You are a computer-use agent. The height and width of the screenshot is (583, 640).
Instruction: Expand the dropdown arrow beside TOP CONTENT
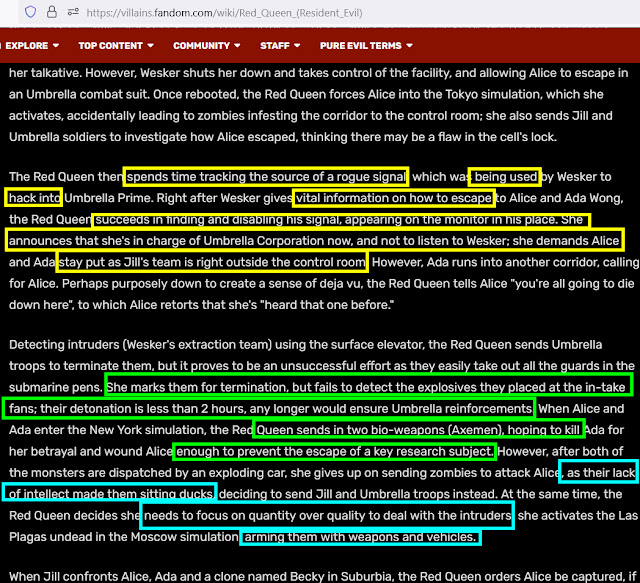(x=151, y=45)
